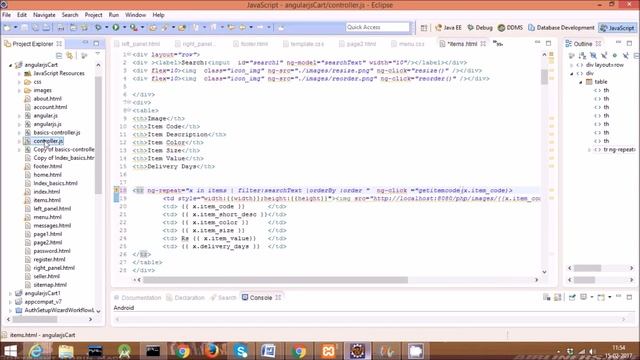Open the Navigate menu
The height and width of the screenshot is (360, 640).
(x=44, y=15)
